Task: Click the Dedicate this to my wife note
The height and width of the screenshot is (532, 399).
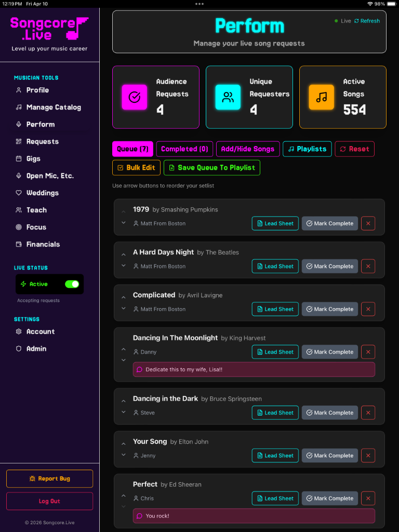Action: (254, 369)
